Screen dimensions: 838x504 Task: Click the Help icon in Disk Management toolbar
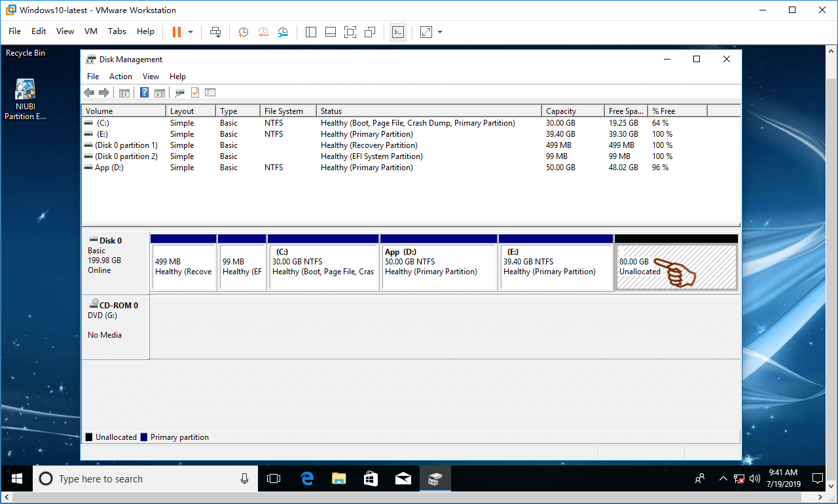point(144,93)
